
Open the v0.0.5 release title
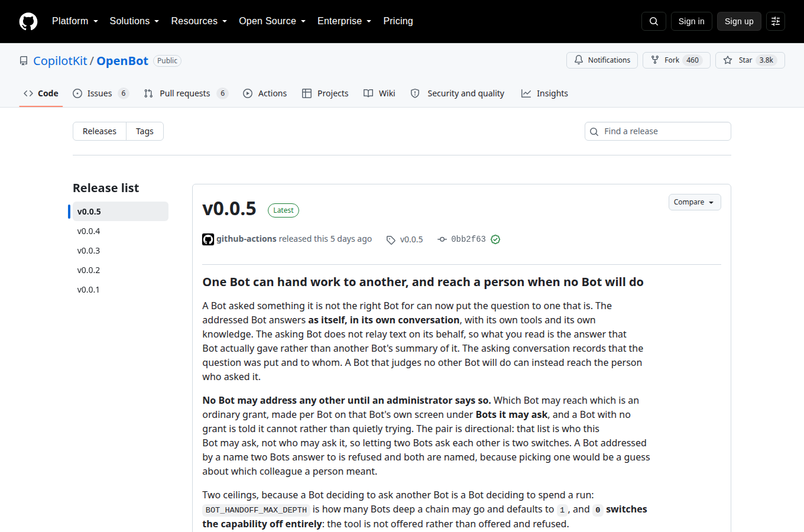[x=229, y=209]
